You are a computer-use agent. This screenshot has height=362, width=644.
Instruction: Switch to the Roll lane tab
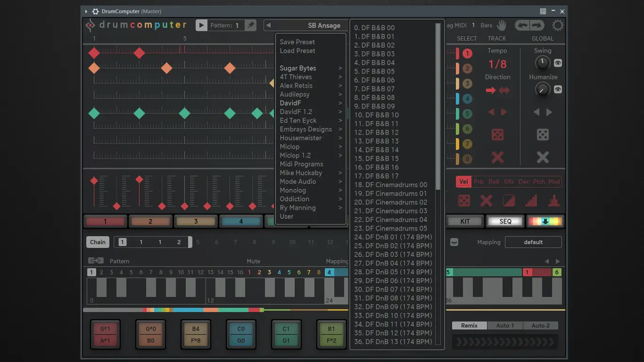pyautogui.click(x=494, y=181)
